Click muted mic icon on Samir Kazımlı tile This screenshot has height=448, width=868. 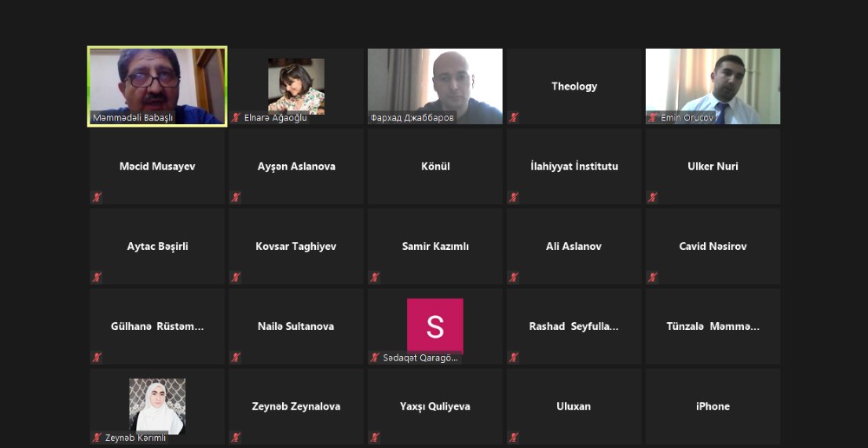pos(375,278)
